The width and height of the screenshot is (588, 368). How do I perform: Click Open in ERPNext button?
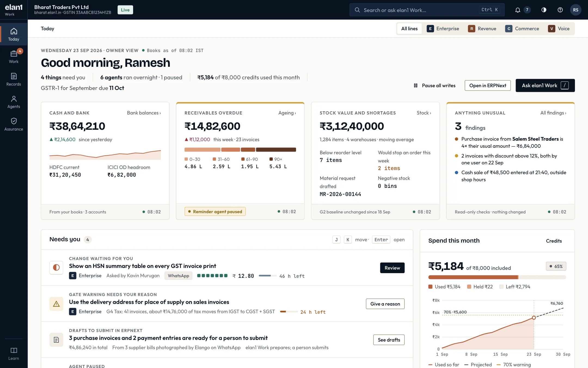coord(488,86)
